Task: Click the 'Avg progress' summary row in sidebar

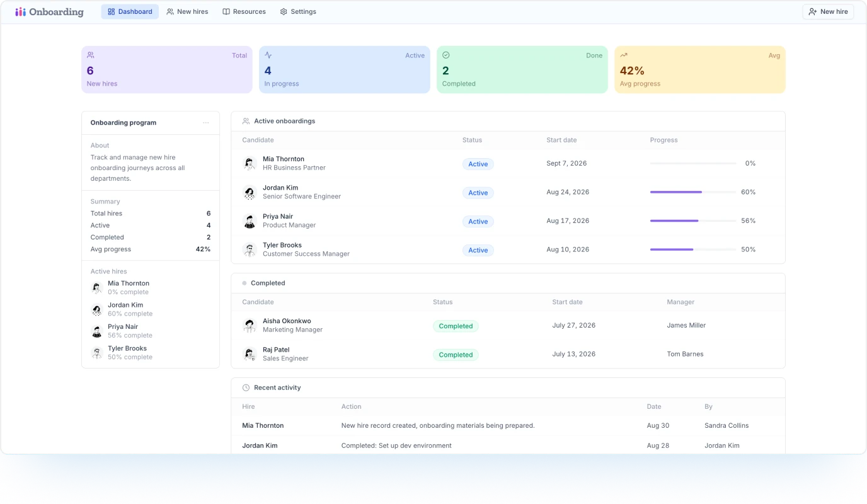Action: tap(151, 249)
